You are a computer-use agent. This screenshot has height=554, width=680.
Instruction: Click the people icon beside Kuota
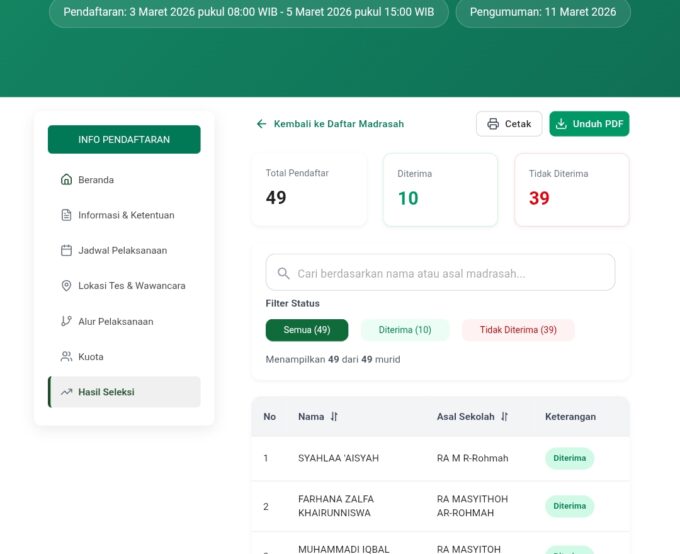[x=67, y=357]
